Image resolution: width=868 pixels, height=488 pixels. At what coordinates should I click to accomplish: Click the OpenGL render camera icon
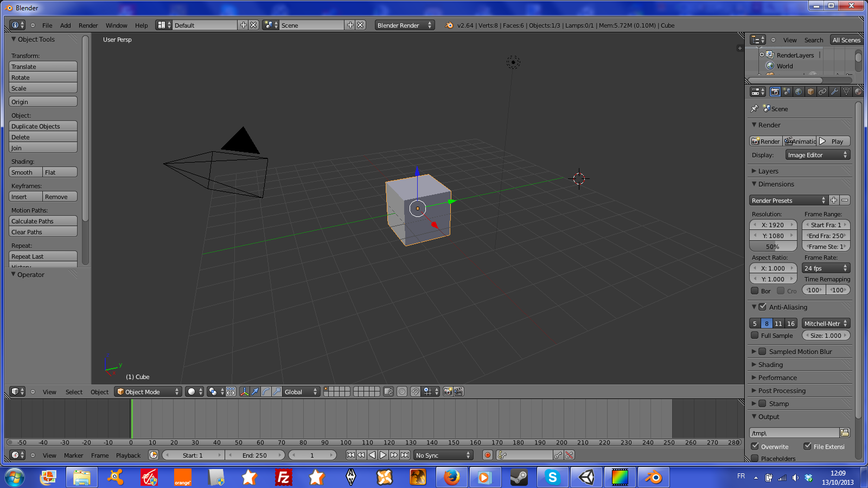[x=448, y=391]
